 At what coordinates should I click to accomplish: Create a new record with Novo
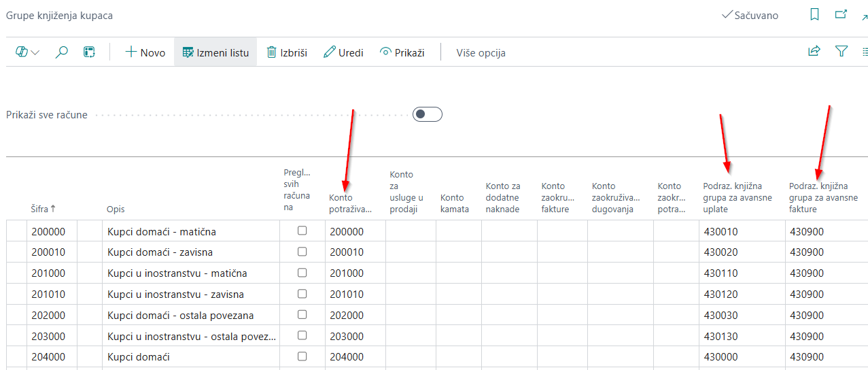point(145,52)
